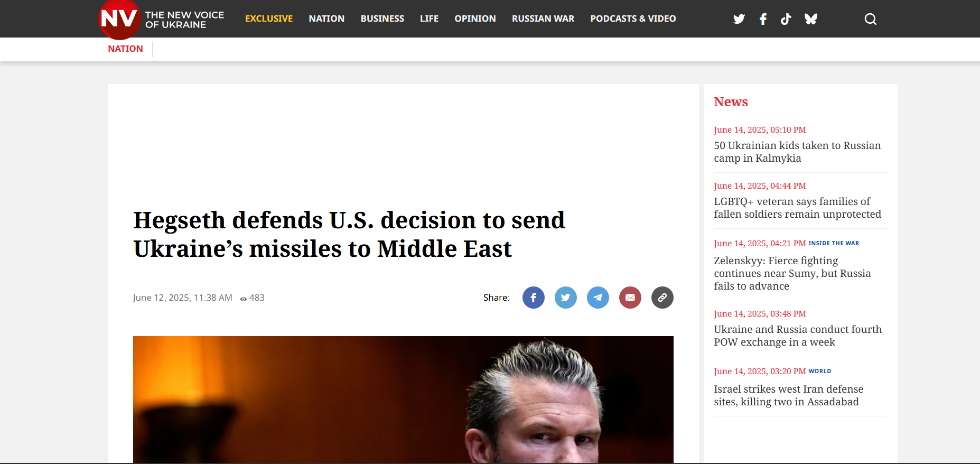Open the OPINION section
Viewport: 980px width, 464px height.
point(475,18)
